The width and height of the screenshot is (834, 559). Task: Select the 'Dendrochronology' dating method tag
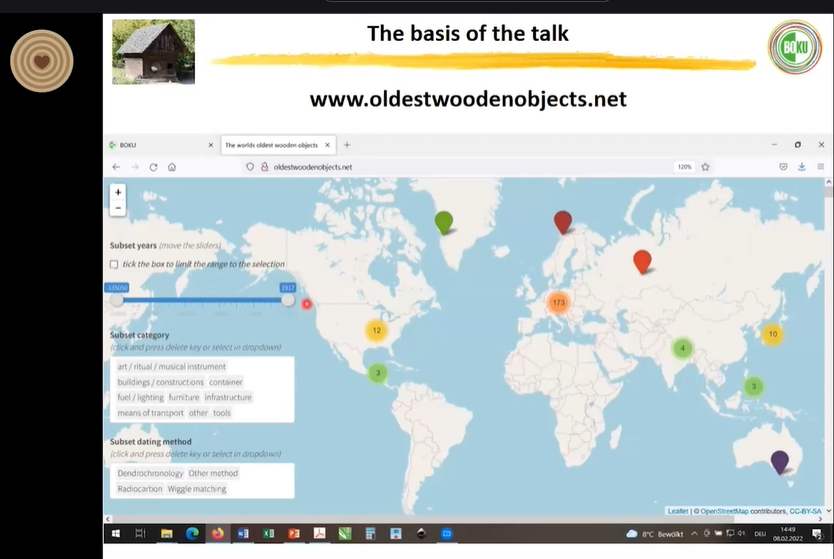[150, 473]
